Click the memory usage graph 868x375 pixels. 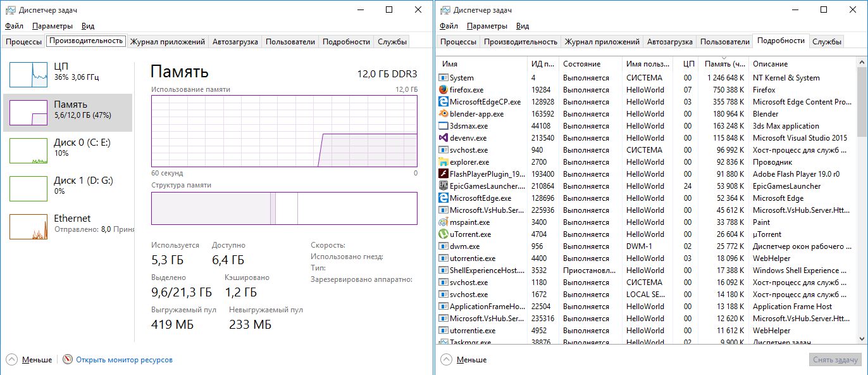click(x=284, y=130)
